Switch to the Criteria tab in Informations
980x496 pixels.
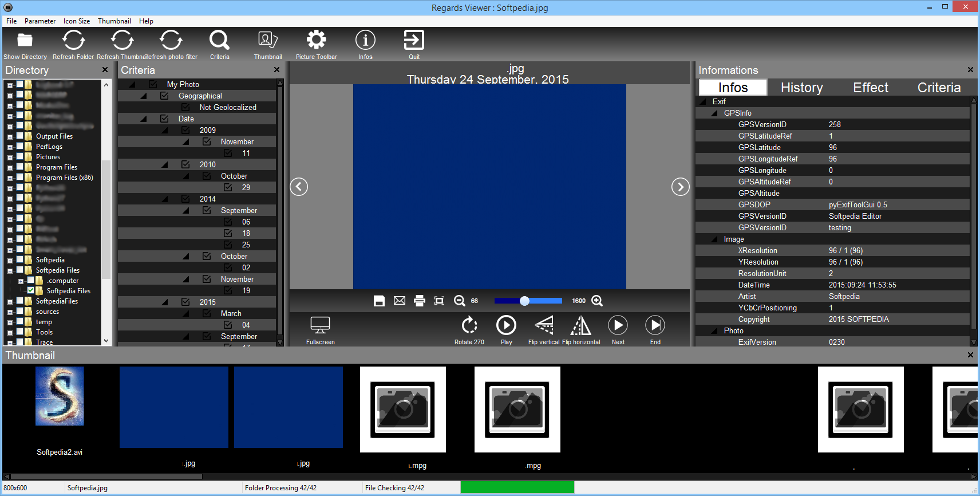click(939, 88)
